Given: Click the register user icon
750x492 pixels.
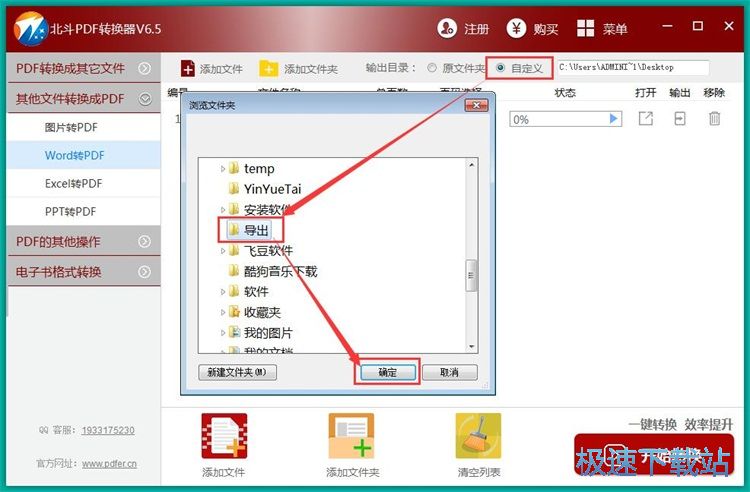Looking at the screenshot, I should 447,29.
